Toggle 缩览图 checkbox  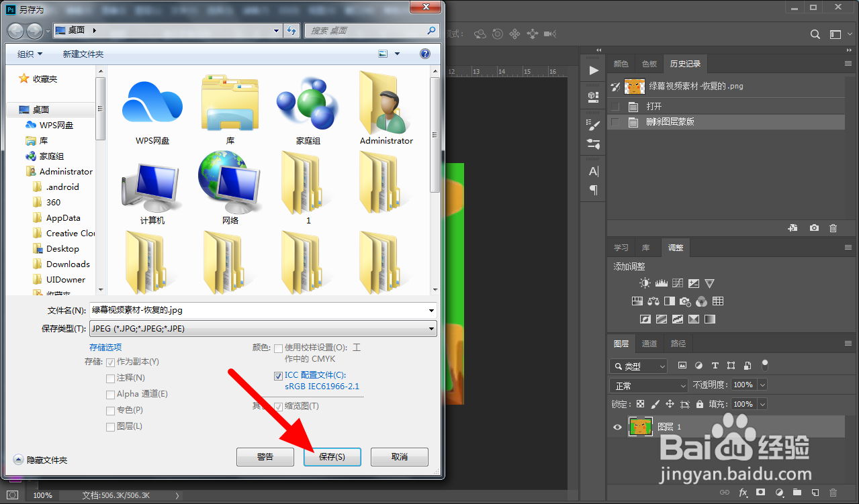point(278,406)
